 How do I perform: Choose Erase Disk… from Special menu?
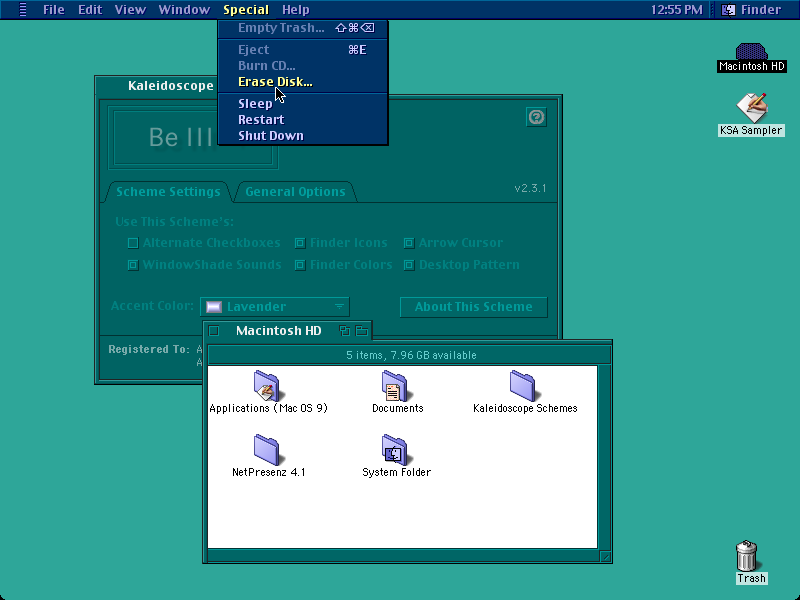(x=303, y=82)
